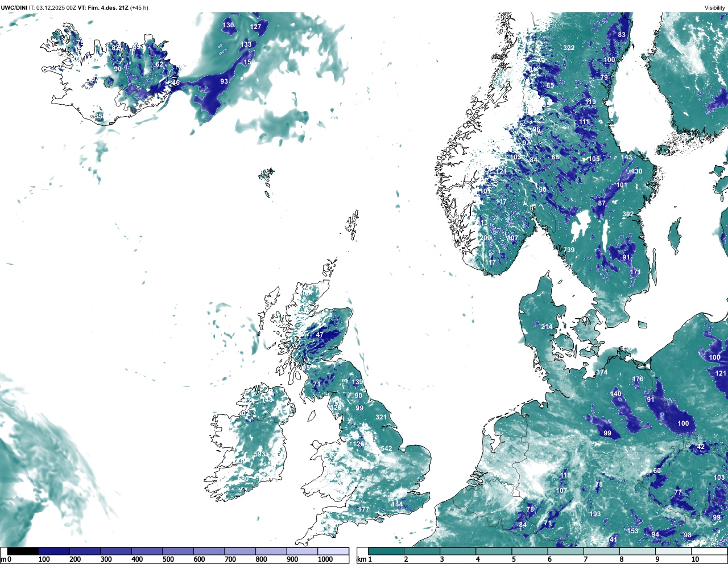Click the 'Visibility' title in the top-right corner
Image resolution: width=728 pixels, height=564 pixels.
(x=715, y=8)
